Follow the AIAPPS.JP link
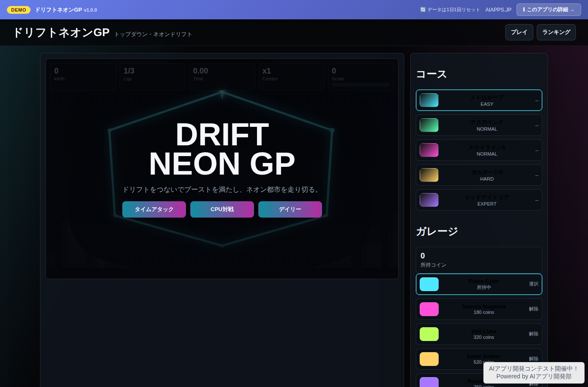 (x=498, y=9)
